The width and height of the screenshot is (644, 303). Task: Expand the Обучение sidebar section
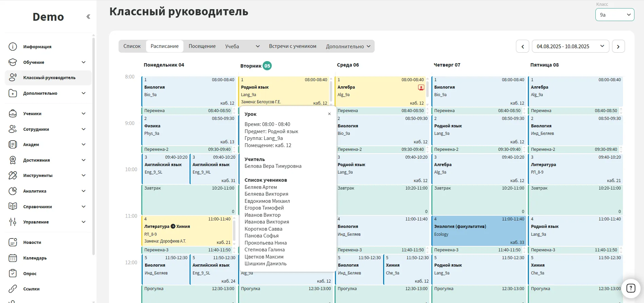click(84, 62)
